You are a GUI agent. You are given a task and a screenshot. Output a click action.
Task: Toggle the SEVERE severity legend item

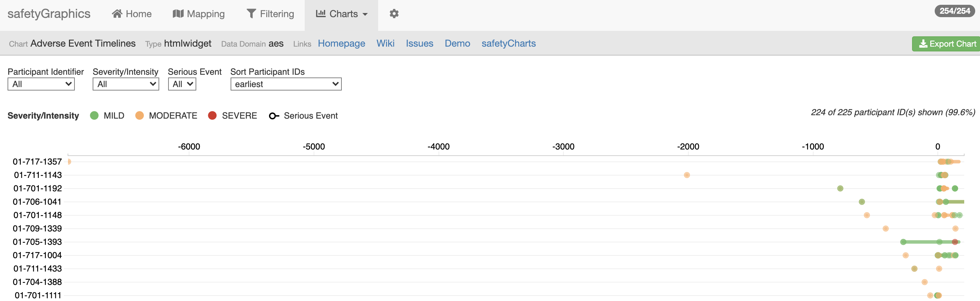tap(232, 116)
